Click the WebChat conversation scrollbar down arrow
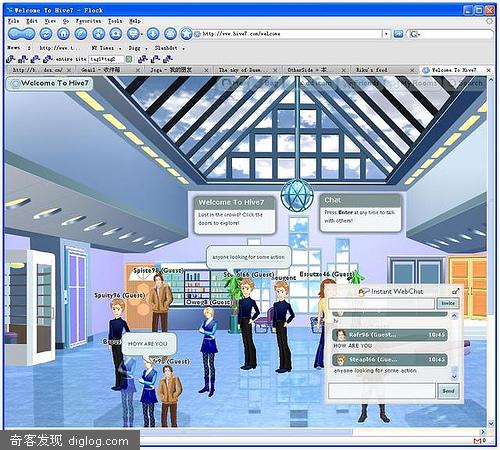Viewport: 500px width, 450px height. click(x=454, y=377)
